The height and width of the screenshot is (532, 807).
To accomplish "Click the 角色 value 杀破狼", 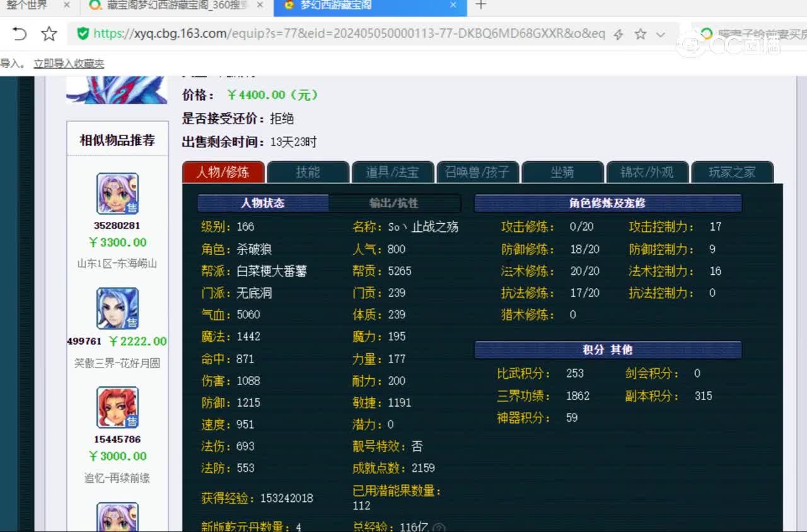I will (x=254, y=250).
